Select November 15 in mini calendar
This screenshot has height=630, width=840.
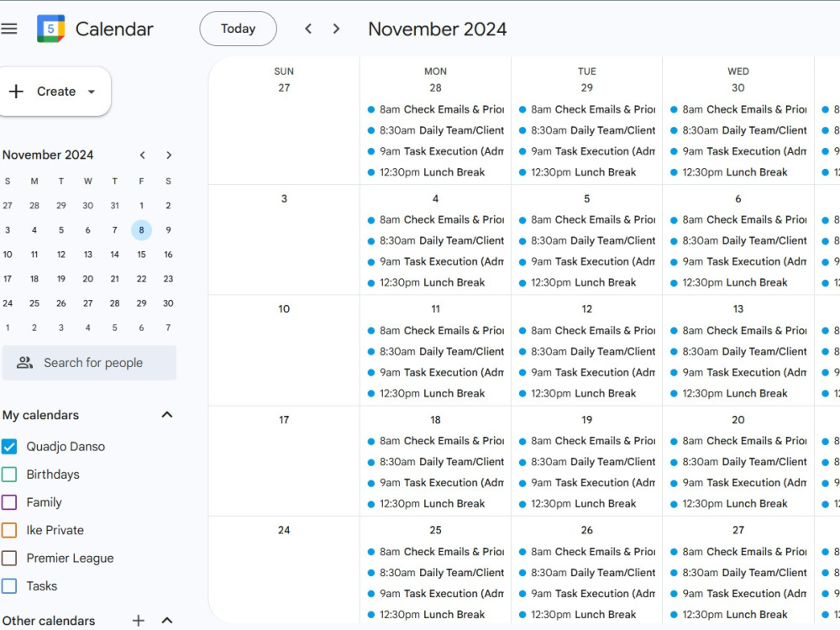pyautogui.click(x=141, y=255)
